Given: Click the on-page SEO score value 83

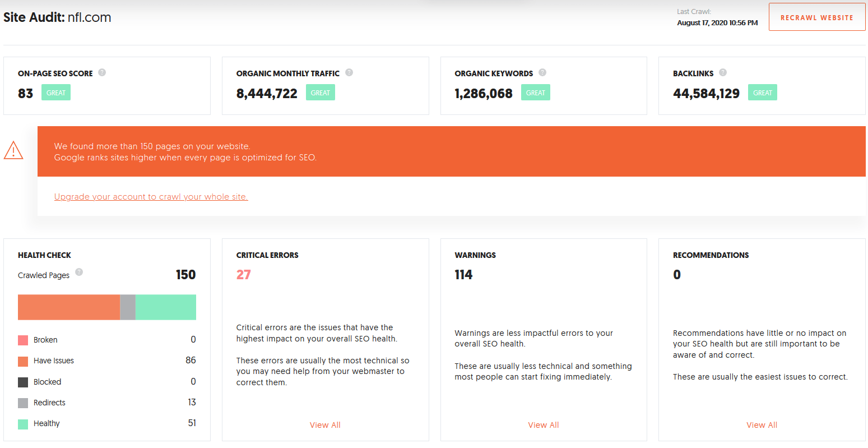Looking at the screenshot, I should point(26,94).
